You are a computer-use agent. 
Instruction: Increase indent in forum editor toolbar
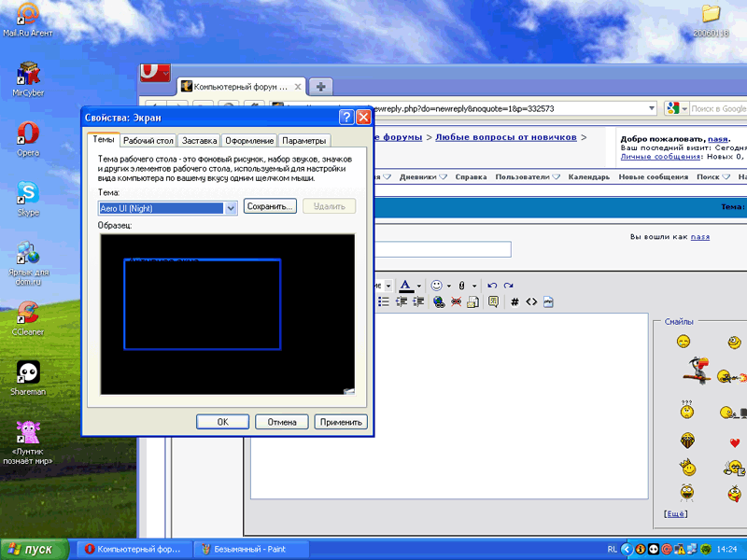click(418, 301)
